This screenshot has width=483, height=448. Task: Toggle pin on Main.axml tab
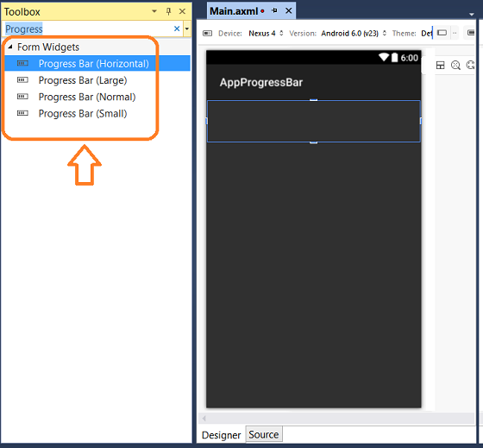274,11
